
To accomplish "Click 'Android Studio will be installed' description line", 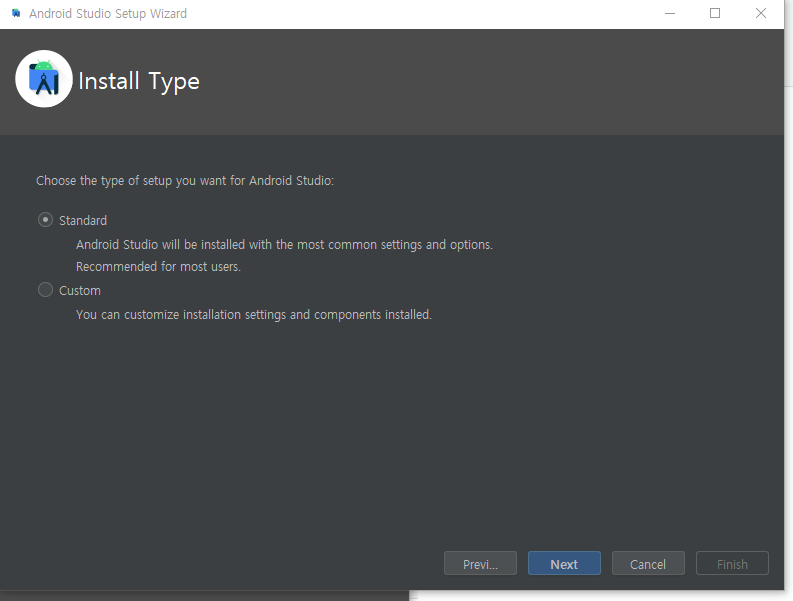I will pos(284,245).
